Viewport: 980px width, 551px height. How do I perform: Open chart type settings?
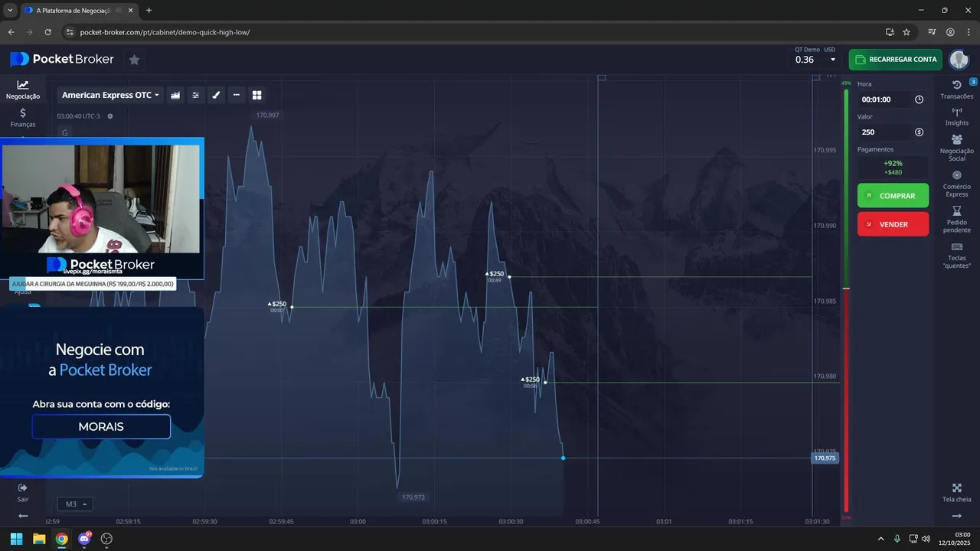pos(175,95)
